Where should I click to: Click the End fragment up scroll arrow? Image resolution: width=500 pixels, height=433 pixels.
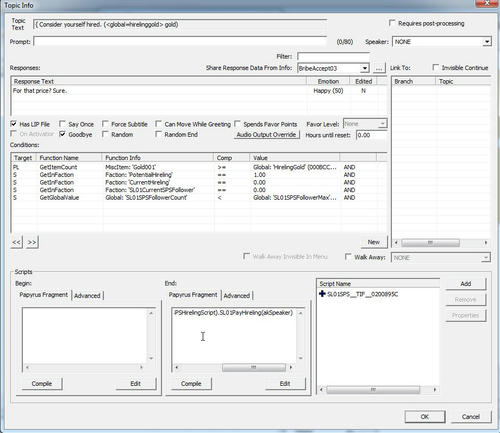300,313
